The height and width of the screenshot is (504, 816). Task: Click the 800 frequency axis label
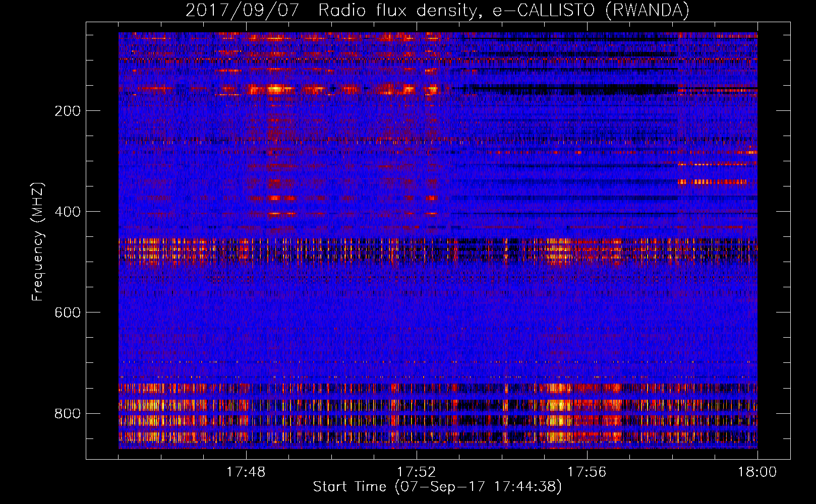(68, 413)
